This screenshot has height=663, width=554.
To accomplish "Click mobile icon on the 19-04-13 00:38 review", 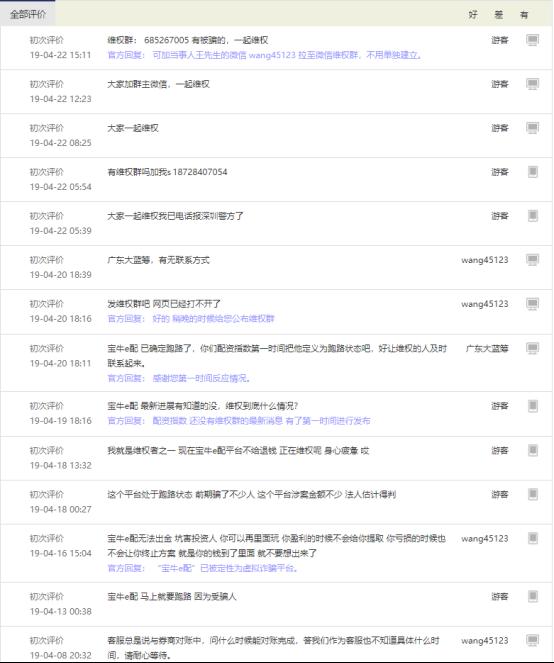I will pyautogui.click(x=533, y=597).
